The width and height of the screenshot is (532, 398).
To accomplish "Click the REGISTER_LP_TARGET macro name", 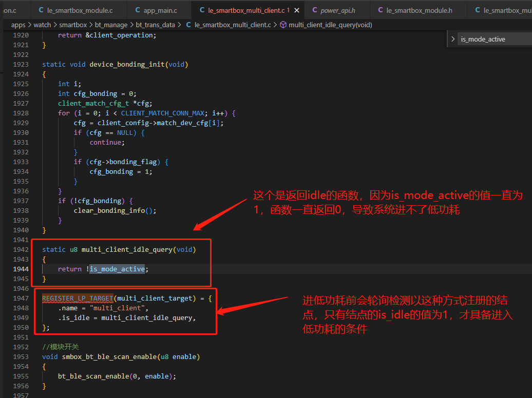I will click(78, 298).
